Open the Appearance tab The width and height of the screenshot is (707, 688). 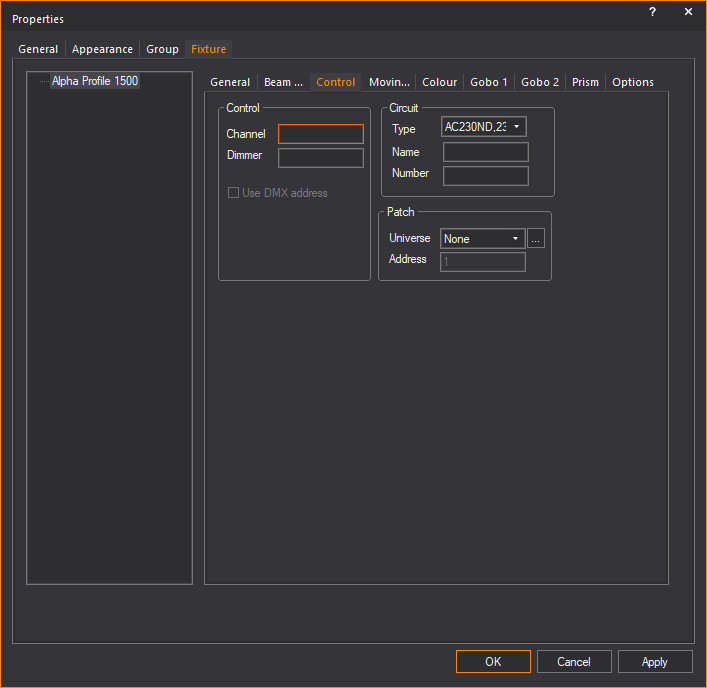tap(102, 49)
